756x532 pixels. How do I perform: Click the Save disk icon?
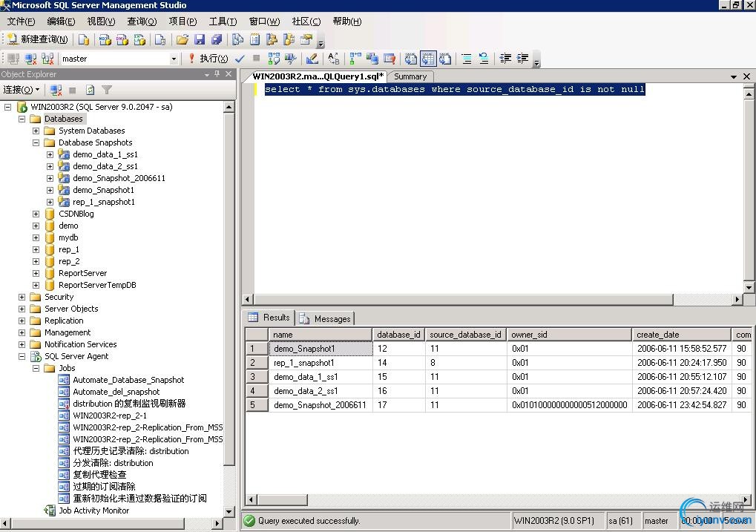[x=199, y=39]
